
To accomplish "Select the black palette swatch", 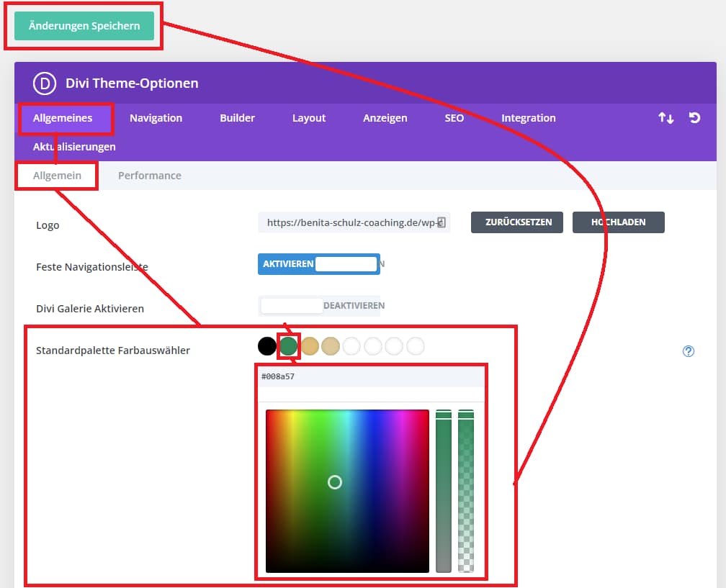I will pyautogui.click(x=267, y=346).
